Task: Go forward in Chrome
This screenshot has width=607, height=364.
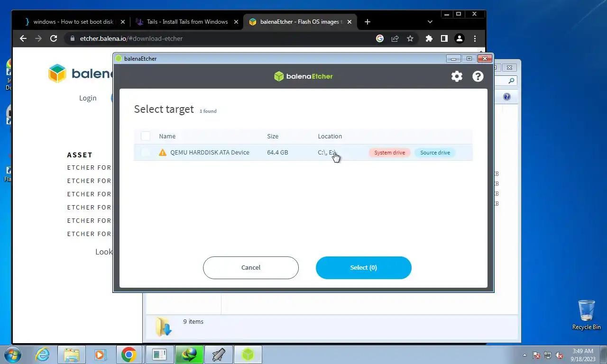Action: click(38, 38)
